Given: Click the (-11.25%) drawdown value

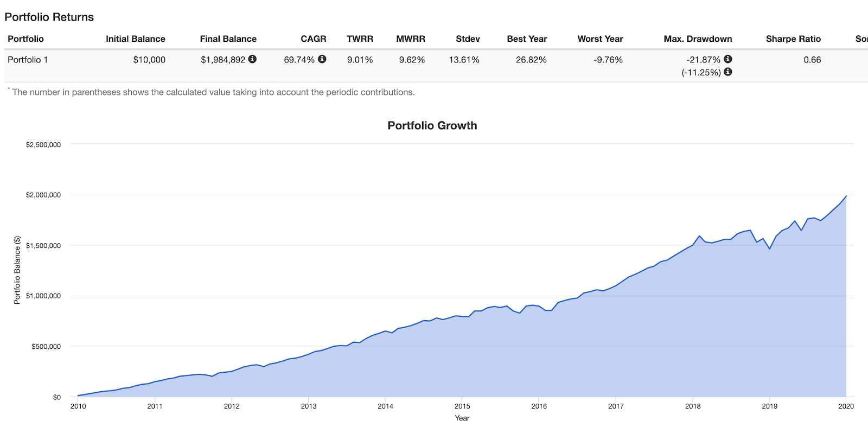Looking at the screenshot, I should [x=701, y=72].
